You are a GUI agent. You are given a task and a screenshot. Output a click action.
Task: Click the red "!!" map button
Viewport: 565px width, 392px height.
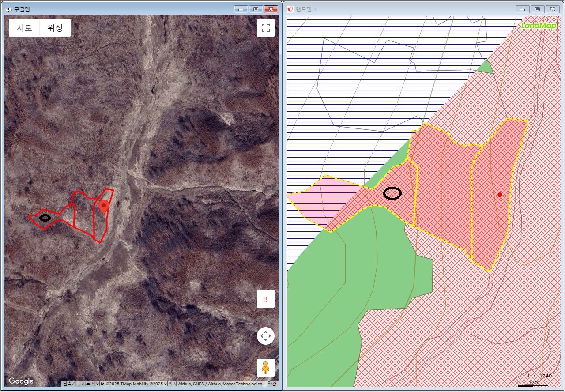tap(265, 299)
